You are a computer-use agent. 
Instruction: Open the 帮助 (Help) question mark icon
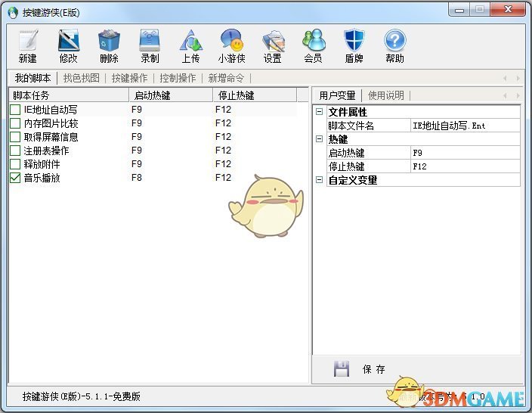[x=395, y=47]
